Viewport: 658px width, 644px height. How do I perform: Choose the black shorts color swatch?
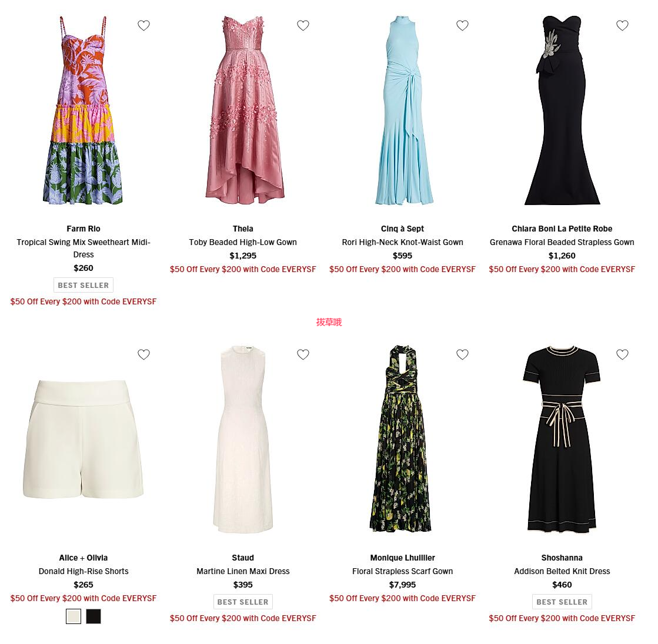coord(93,616)
